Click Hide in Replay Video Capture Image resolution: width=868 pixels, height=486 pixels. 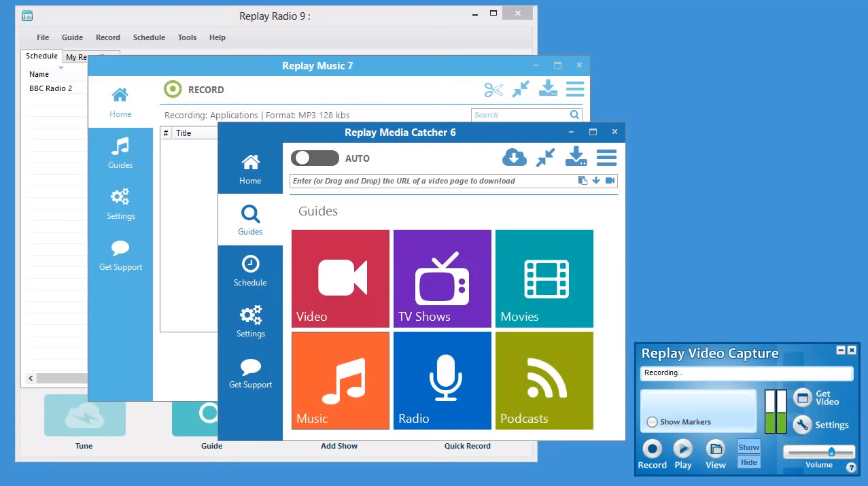coord(748,462)
